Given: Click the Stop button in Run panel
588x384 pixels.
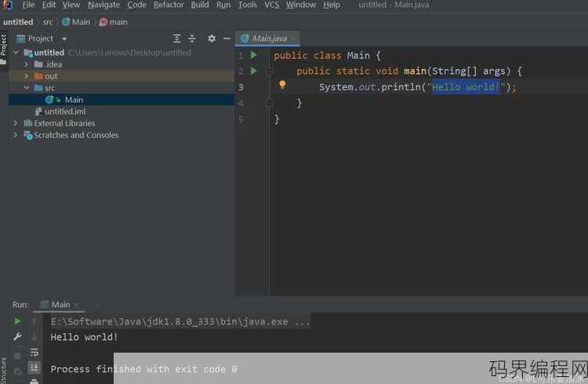Looking at the screenshot, I should (17, 355).
